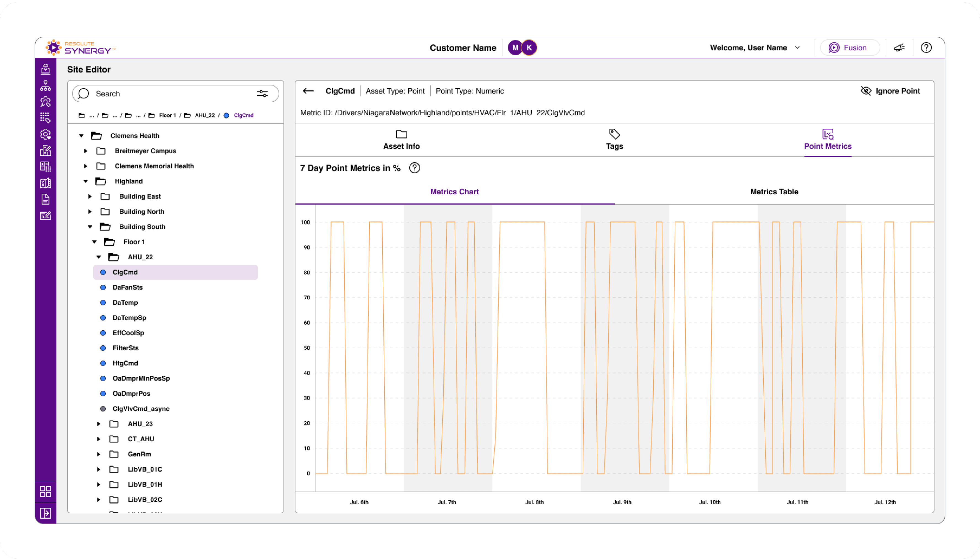The image size is (980, 559).
Task: Open the hierarchy network icon in sidebar
Action: 45,86
